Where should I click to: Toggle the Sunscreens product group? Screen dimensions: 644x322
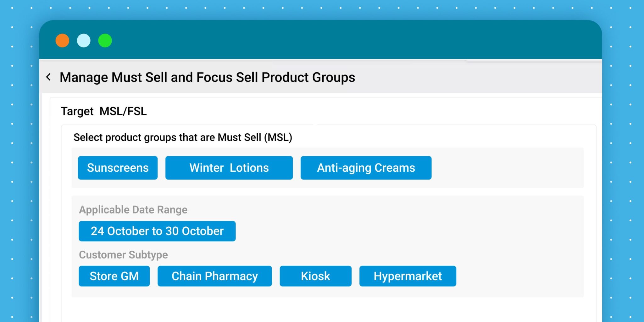pos(118,168)
